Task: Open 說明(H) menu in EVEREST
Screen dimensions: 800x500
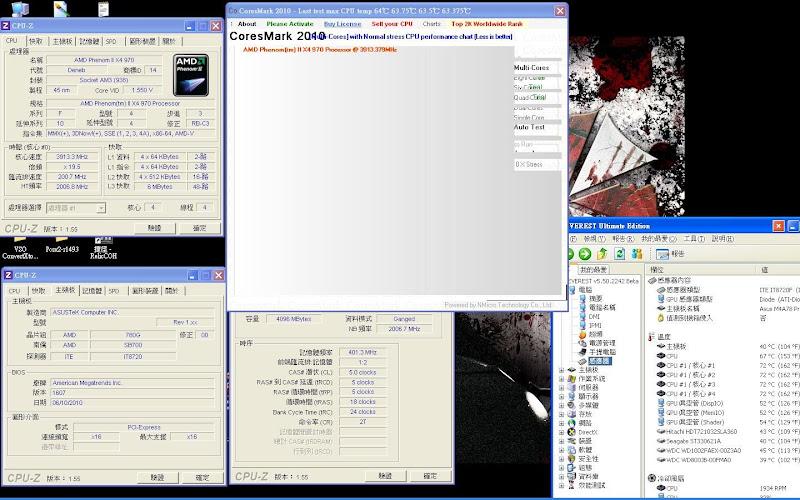Action: point(722,239)
